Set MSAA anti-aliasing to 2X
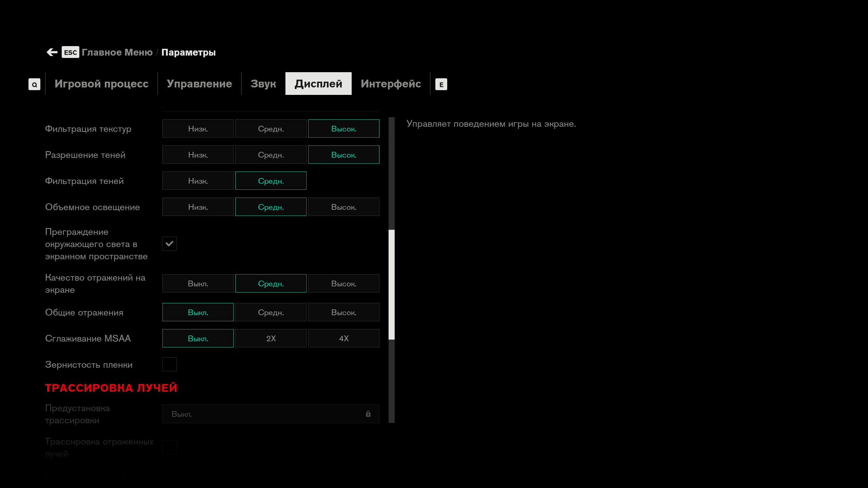 pyautogui.click(x=271, y=338)
